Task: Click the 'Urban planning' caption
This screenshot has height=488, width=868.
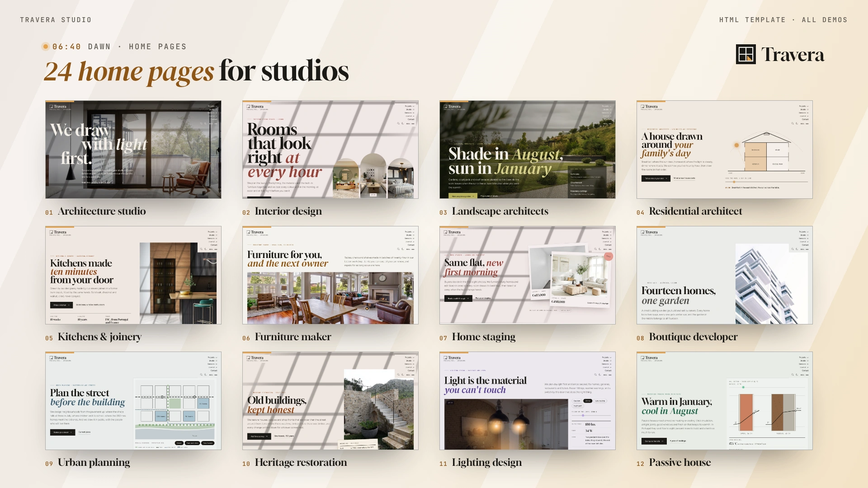Action: (94, 463)
